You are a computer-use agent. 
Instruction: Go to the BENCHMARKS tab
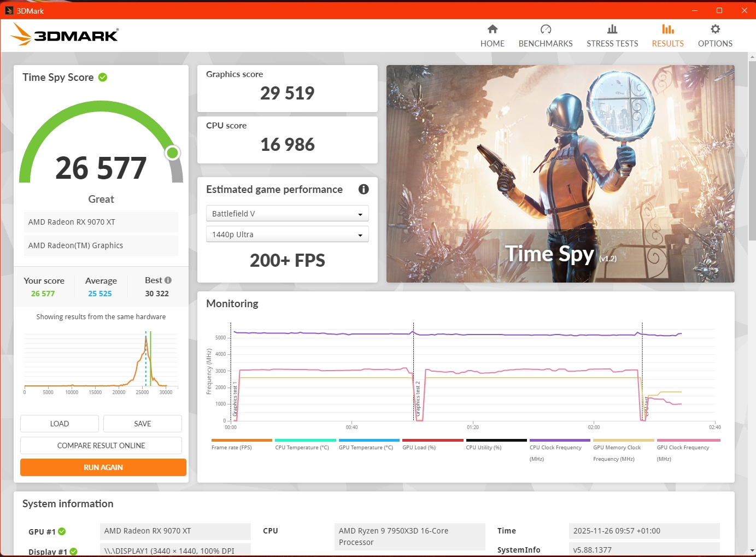[x=546, y=36]
